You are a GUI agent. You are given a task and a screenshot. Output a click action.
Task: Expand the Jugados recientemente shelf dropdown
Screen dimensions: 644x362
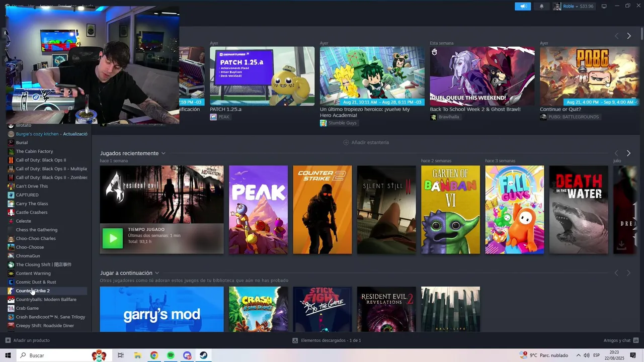pyautogui.click(x=163, y=153)
